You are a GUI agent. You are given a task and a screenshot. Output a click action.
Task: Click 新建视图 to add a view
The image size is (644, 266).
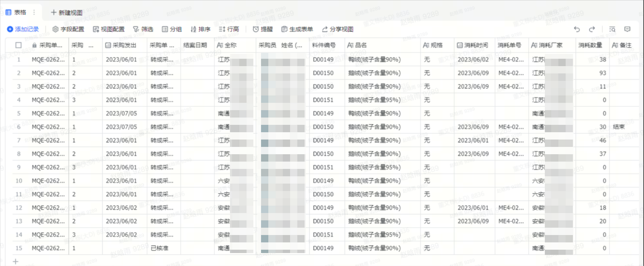click(x=66, y=13)
